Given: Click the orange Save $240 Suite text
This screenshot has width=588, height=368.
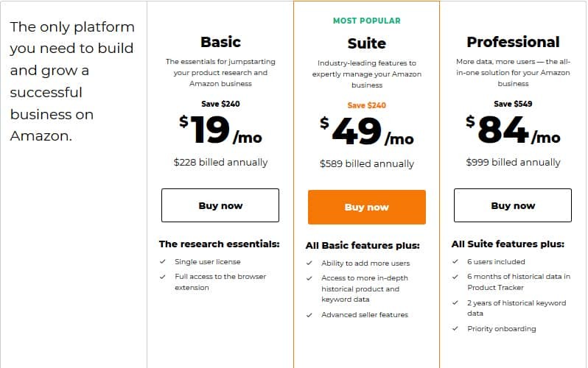Looking at the screenshot, I should (x=367, y=105).
